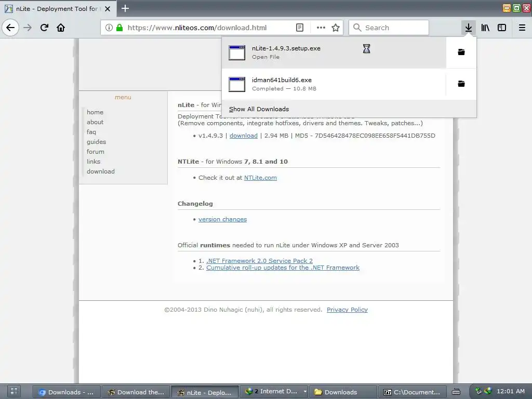Switch to Download the... taskbar window
Image resolution: width=532 pixels, height=399 pixels.
pyautogui.click(x=136, y=392)
